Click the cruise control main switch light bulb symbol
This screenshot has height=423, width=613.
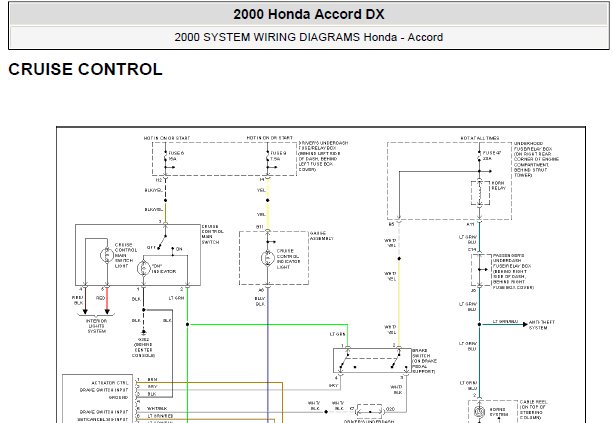(x=107, y=255)
